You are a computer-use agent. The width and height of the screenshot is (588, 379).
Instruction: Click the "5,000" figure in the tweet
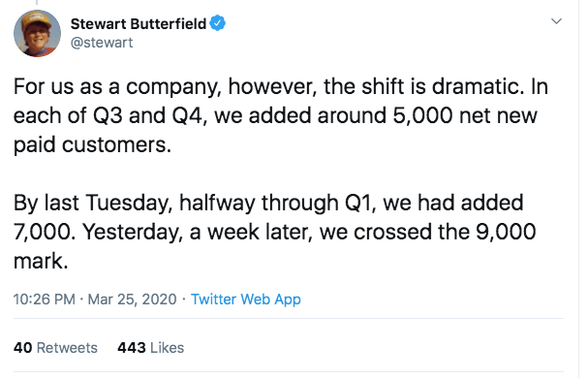422,115
